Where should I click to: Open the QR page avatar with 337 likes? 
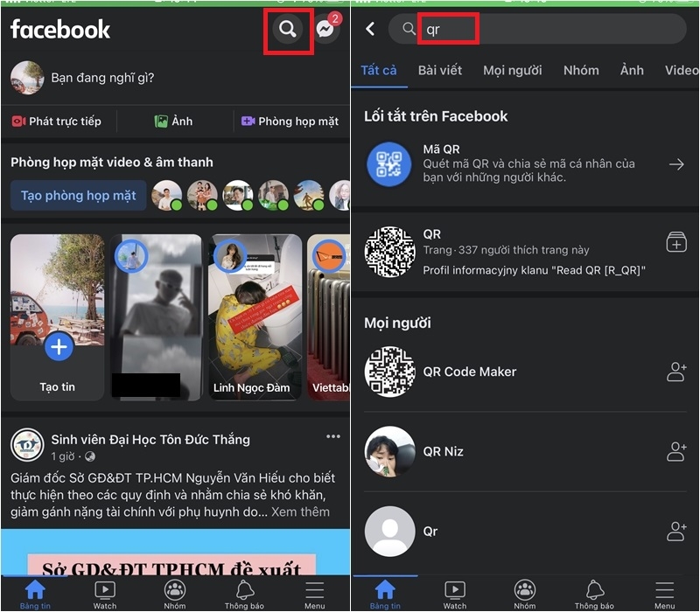[x=389, y=252]
